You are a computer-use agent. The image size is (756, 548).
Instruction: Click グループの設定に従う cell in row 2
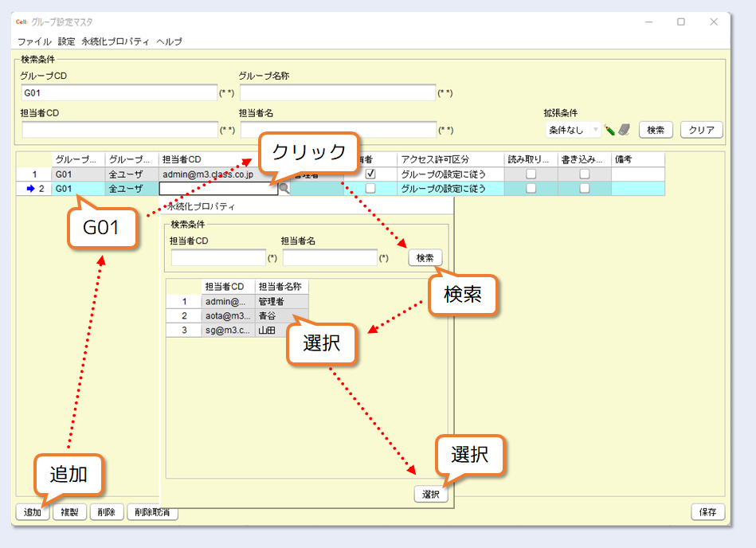click(x=451, y=189)
